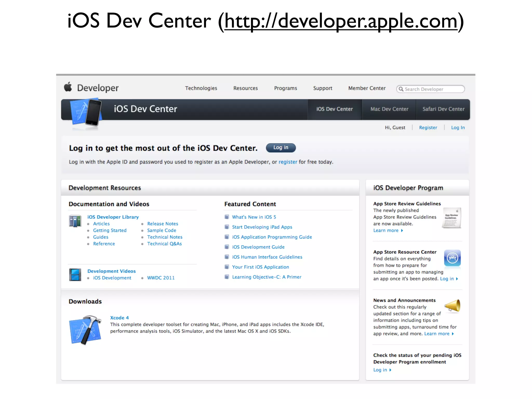Click document icon beside iOS Development Guide
The image size is (532, 399).
click(227, 247)
